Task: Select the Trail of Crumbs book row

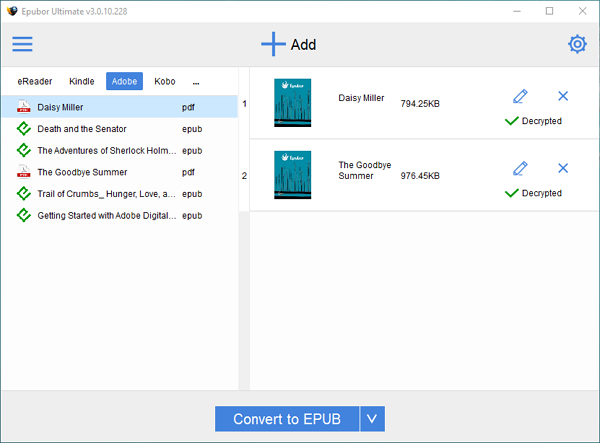Action: point(119,194)
